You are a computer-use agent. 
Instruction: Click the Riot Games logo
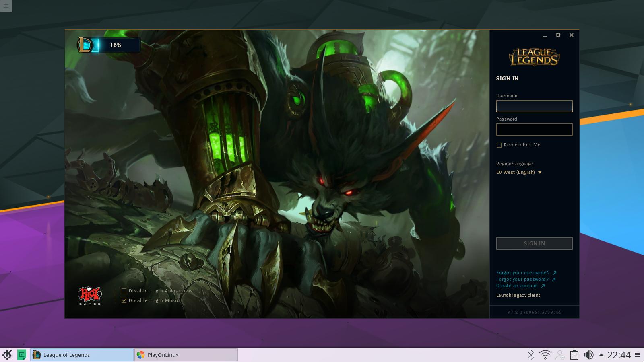pyautogui.click(x=89, y=296)
